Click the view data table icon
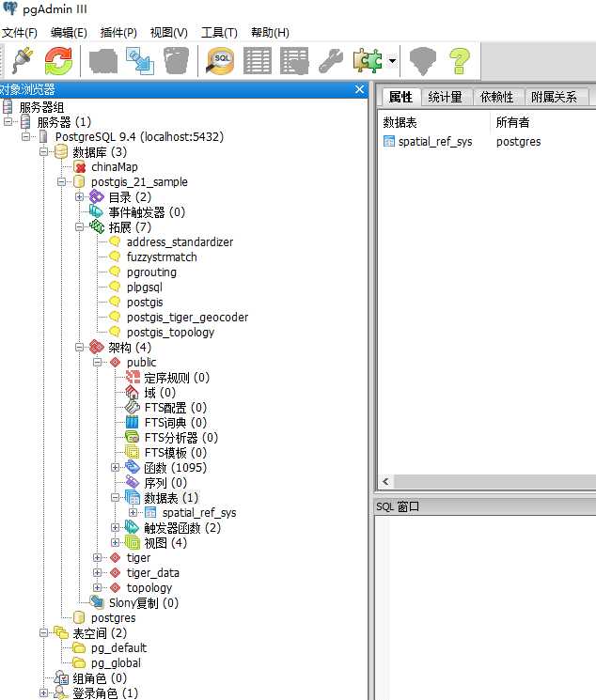The height and width of the screenshot is (700, 596). pos(258,61)
